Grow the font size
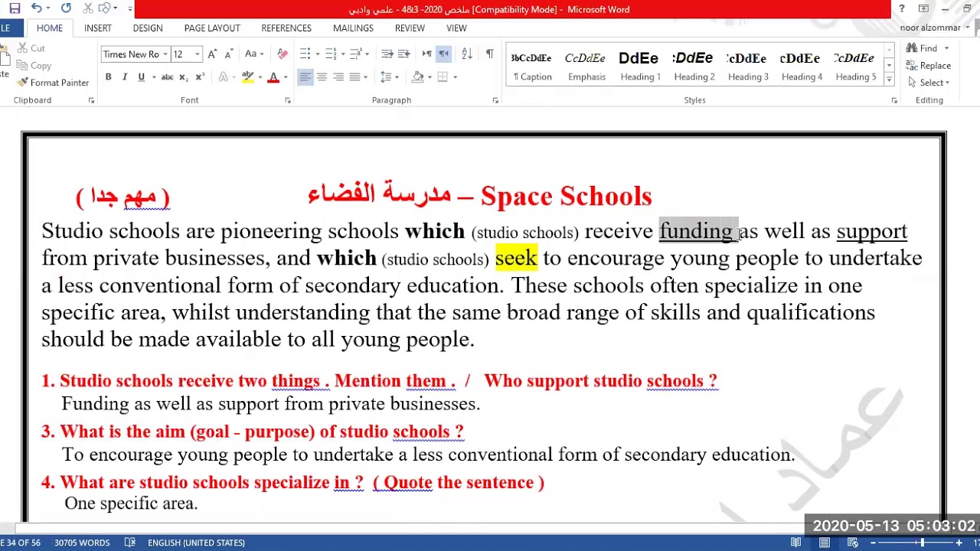Image resolution: width=980 pixels, height=551 pixels. pyautogui.click(x=212, y=54)
